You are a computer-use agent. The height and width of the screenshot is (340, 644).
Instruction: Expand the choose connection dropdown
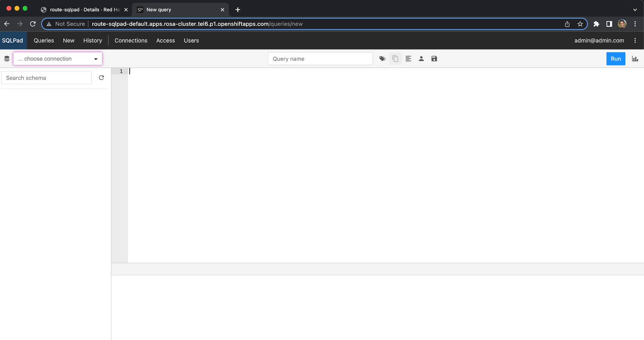58,59
